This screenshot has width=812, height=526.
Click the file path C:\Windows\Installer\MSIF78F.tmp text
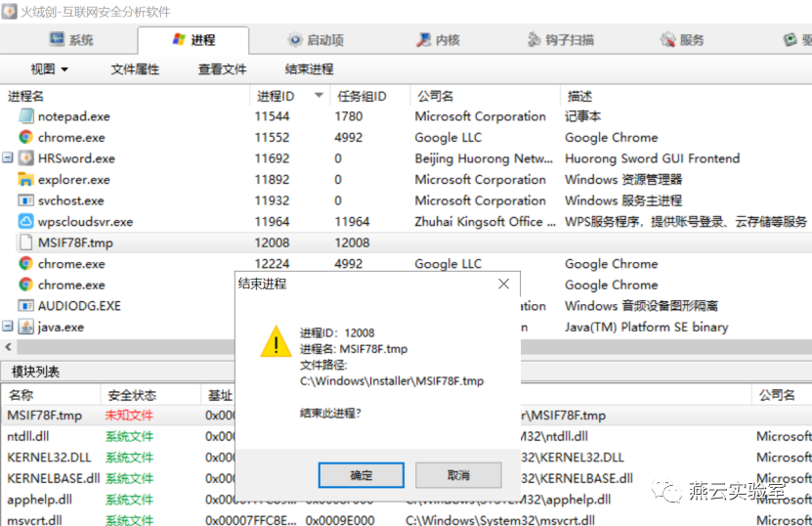392,381
